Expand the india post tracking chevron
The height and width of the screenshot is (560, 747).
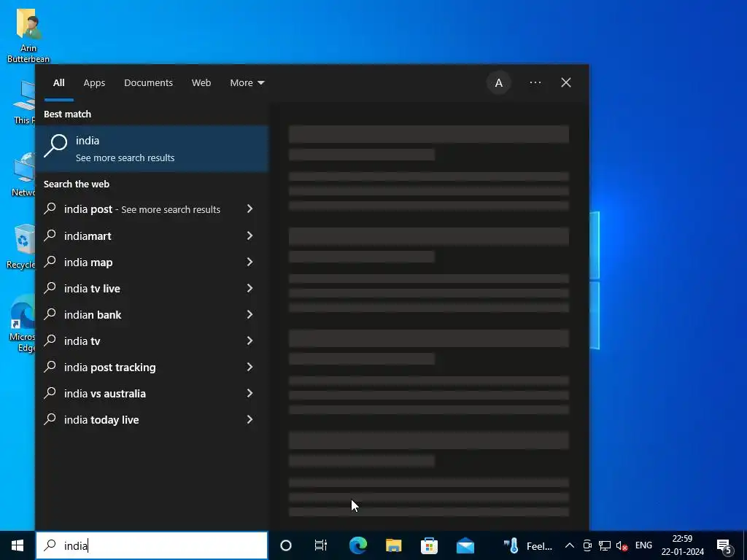(x=249, y=367)
